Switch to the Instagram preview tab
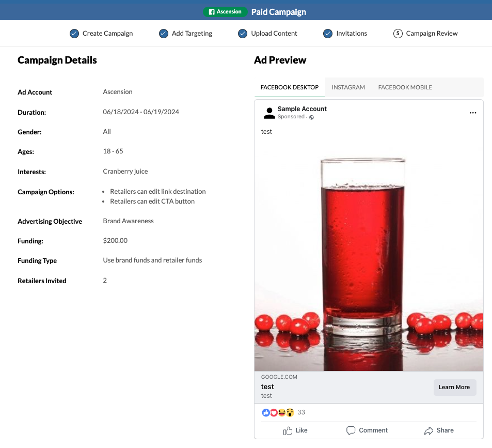 coord(348,87)
